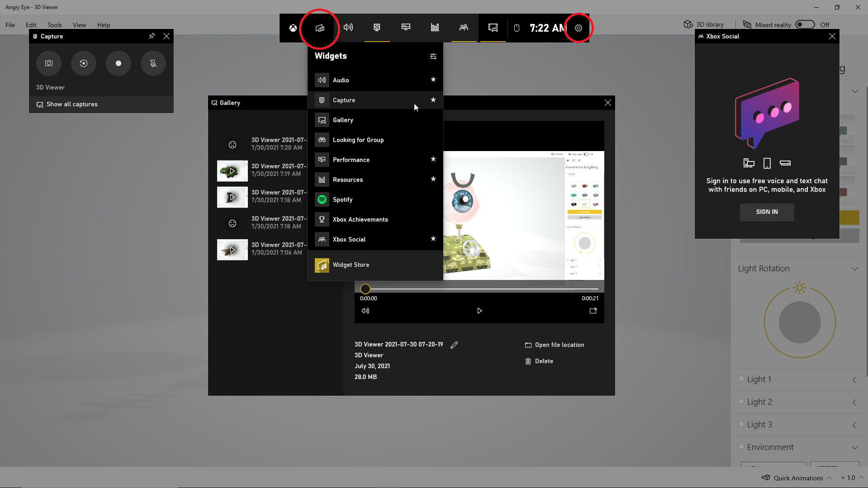Image resolution: width=868 pixels, height=488 pixels.
Task: Click the Light Rotation dial
Action: pos(800,322)
